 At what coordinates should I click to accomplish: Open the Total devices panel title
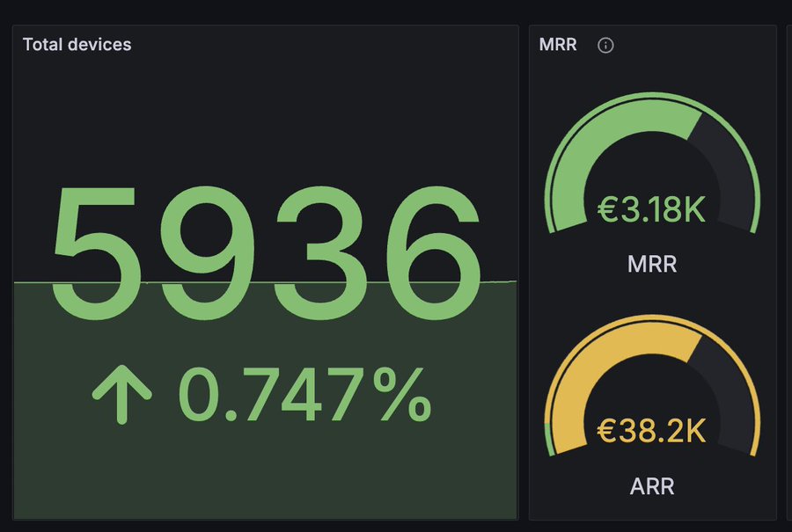point(77,45)
